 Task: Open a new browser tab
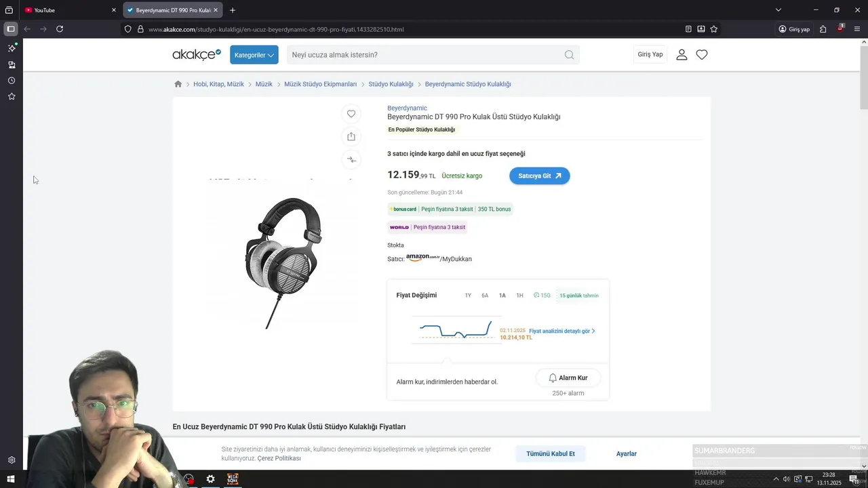[x=233, y=10]
